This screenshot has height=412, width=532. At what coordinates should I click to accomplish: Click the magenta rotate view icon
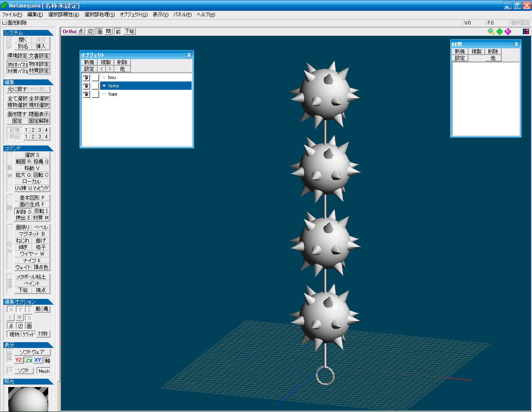tap(508, 32)
